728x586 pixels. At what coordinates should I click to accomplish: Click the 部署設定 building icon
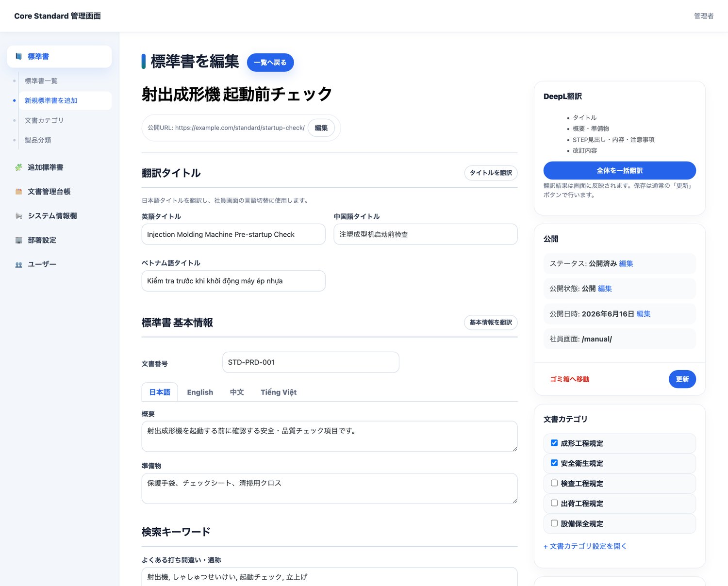[x=18, y=240]
